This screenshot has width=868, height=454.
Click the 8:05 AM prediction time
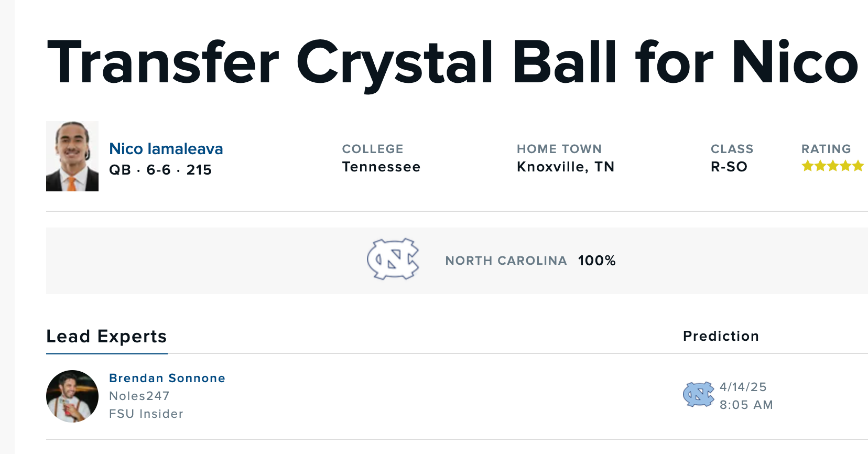point(746,405)
